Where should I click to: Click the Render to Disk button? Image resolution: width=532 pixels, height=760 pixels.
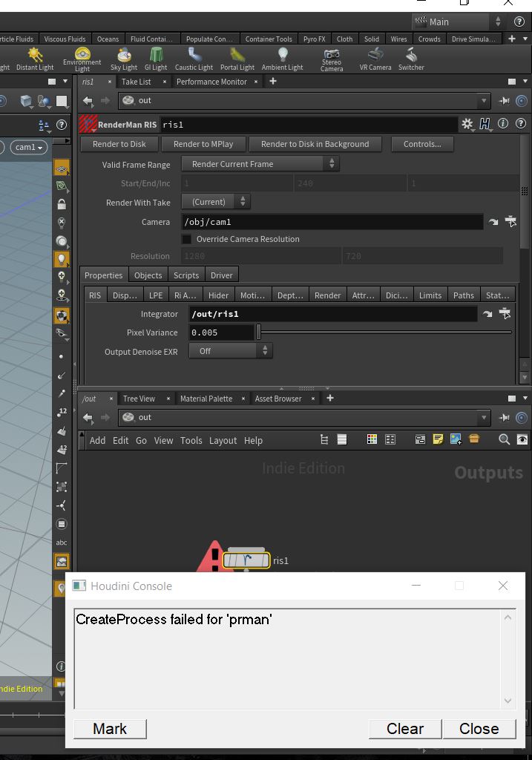coord(119,144)
